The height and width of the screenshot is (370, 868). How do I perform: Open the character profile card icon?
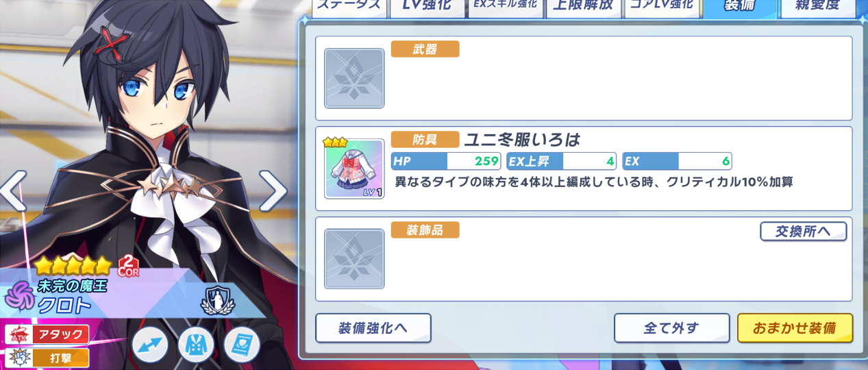(x=242, y=345)
